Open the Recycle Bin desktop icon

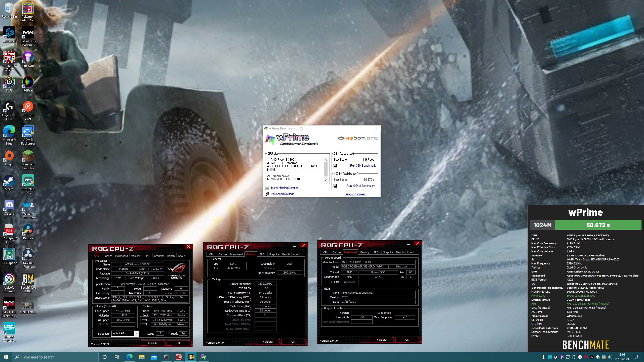pyautogui.click(x=9, y=10)
